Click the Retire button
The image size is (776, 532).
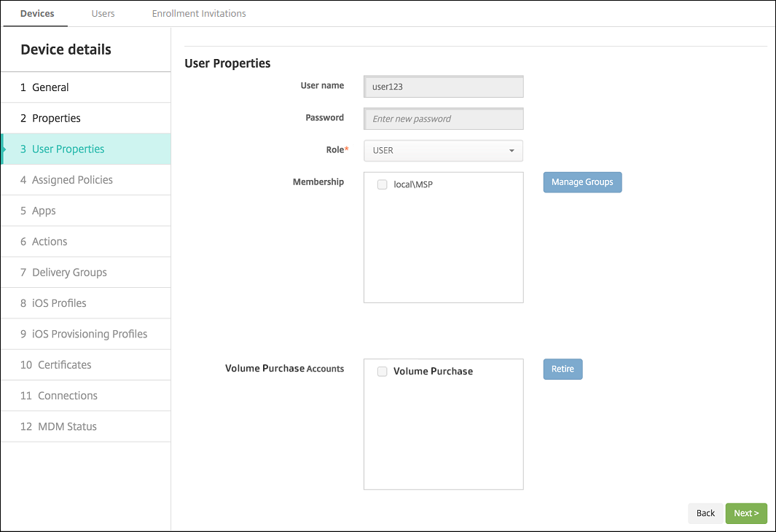[x=563, y=369]
